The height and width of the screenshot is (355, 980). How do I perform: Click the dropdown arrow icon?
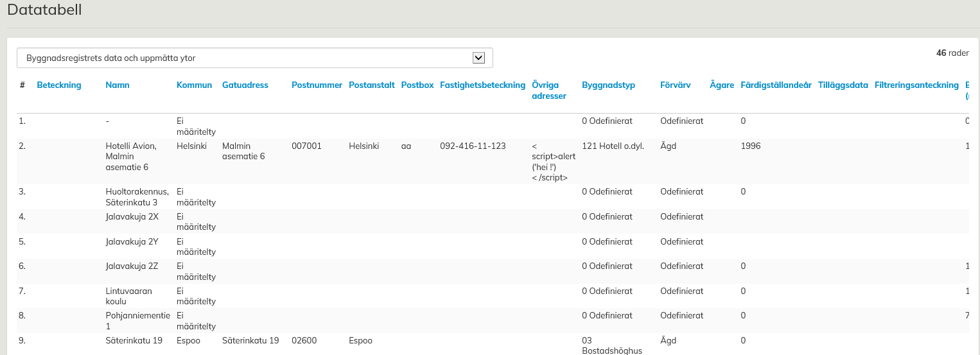(478, 58)
